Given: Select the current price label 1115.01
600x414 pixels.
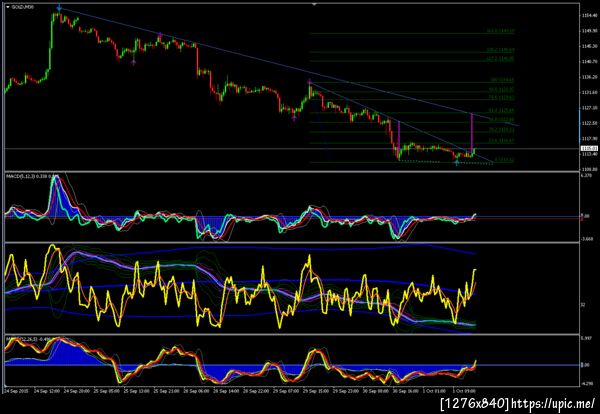Looking at the screenshot, I should pos(588,148).
